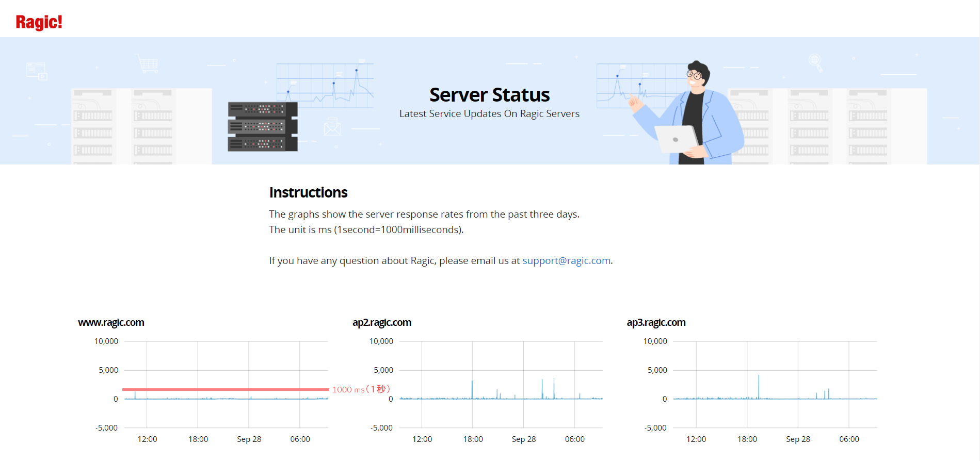
Task: Click the Ragic! logo
Action: (x=39, y=22)
